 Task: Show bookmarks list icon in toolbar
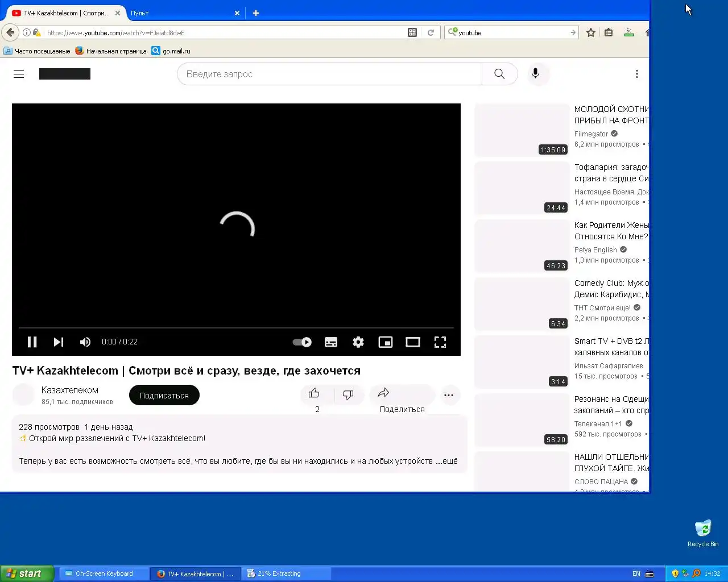point(609,32)
